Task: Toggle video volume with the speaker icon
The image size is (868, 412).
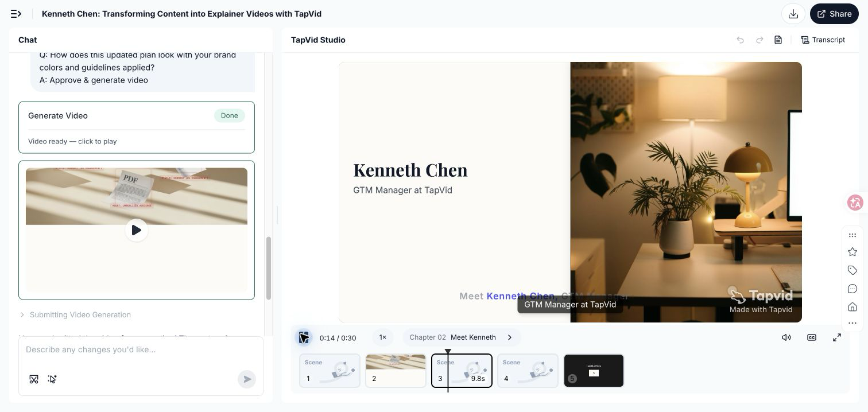Action: [x=786, y=337]
